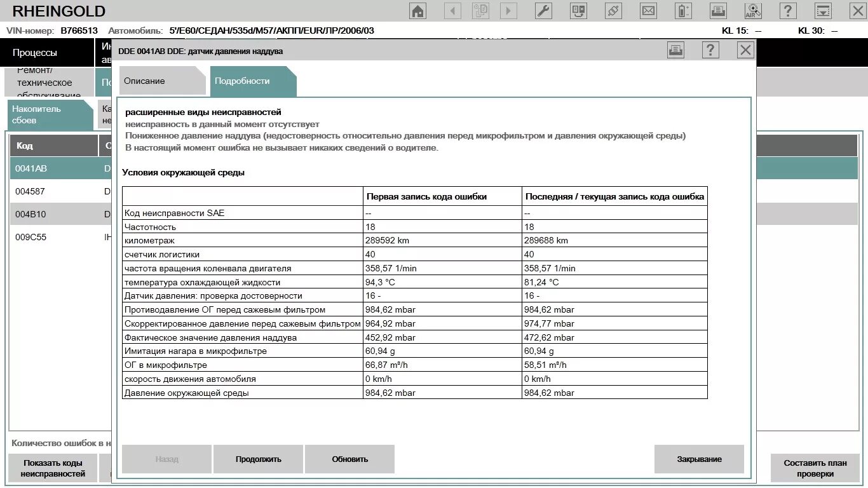
Task: Click the VIN number B766513
Action: tap(79, 30)
